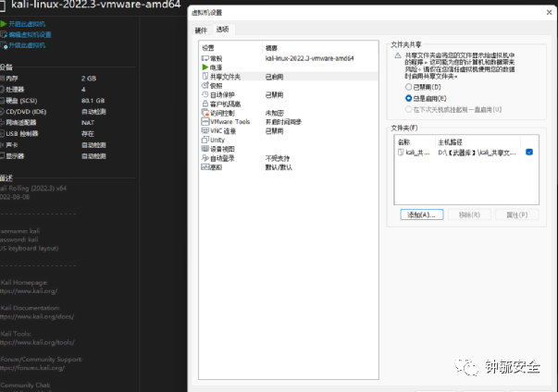Click the 升级此虚拟机 link in VMware window
Viewport: 558px width, 392px height.
pos(27,45)
